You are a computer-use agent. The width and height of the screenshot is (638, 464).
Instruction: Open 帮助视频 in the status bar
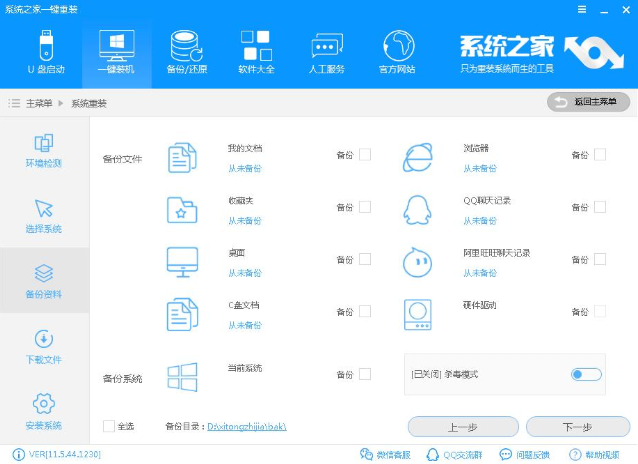pos(594,455)
